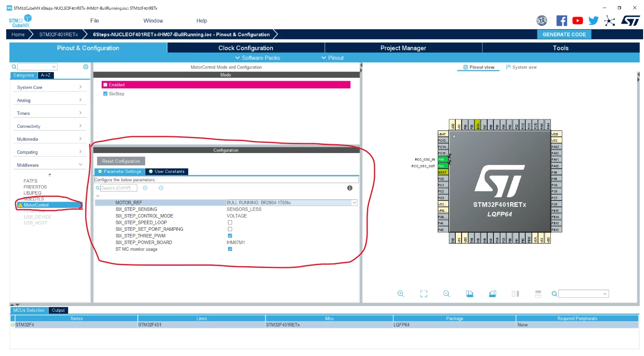
Task: Zoom in on the pinout view
Action: [x=401, y=294]
